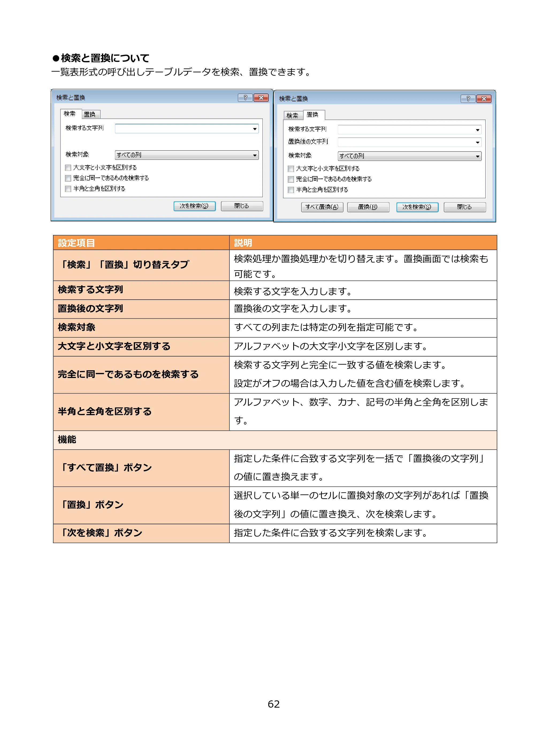Viewport: 535px width, 756px height.
Task: Click cell 「すべて置換」ボタン
Action: (x=141, y=468)
